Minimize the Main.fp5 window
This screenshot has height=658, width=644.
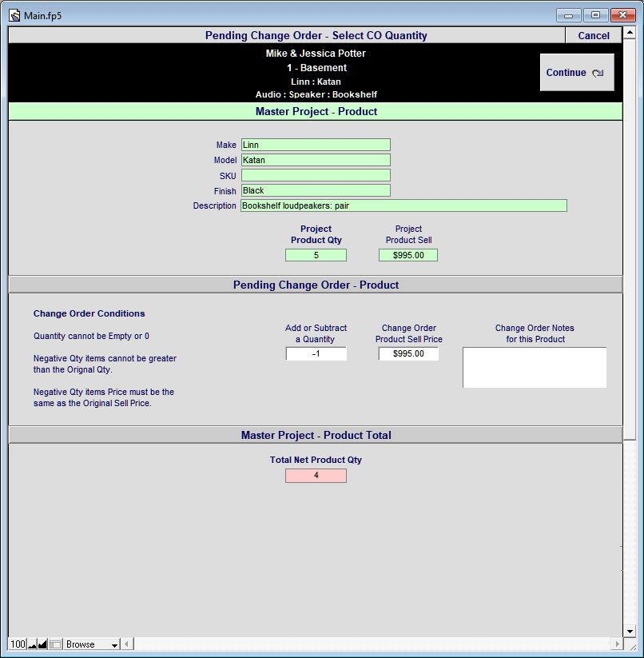click(569, 15)
